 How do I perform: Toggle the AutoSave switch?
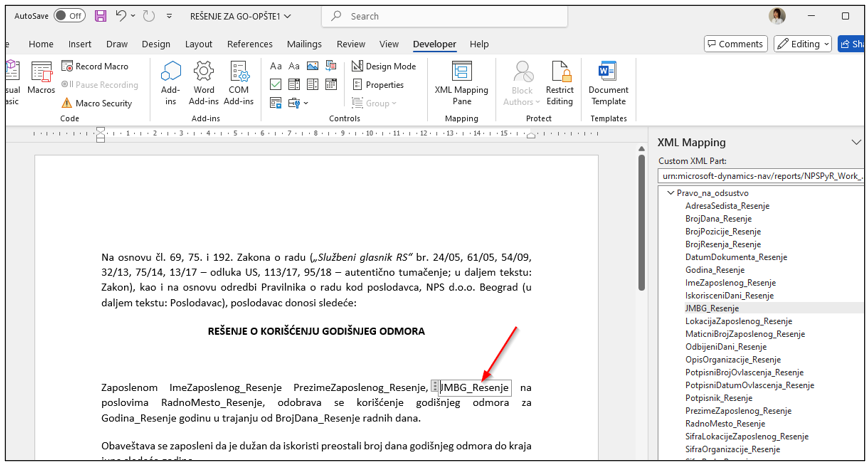click(69, 16)
